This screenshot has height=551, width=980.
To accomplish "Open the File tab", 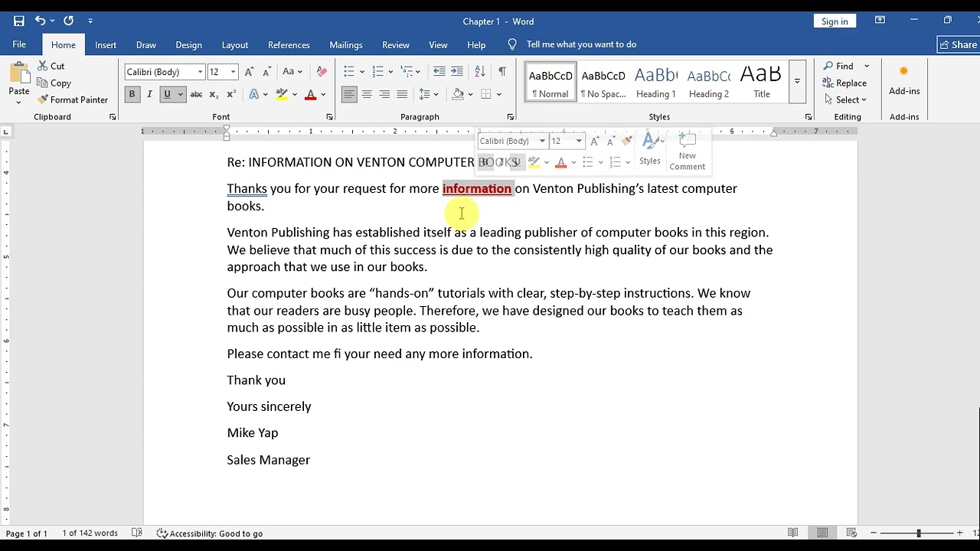I will coord(19,44).
